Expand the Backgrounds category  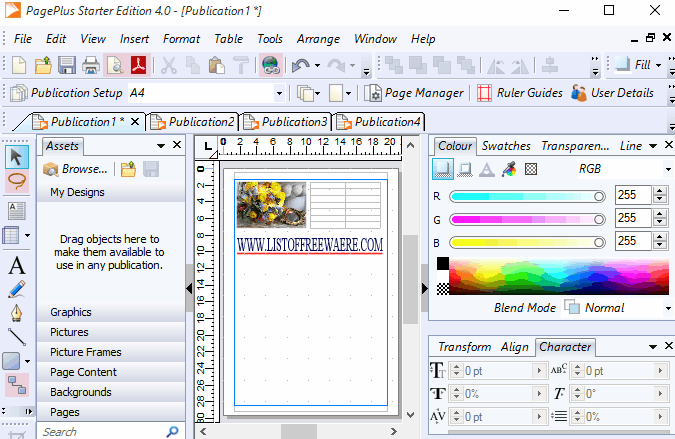(x=111, y=393)
